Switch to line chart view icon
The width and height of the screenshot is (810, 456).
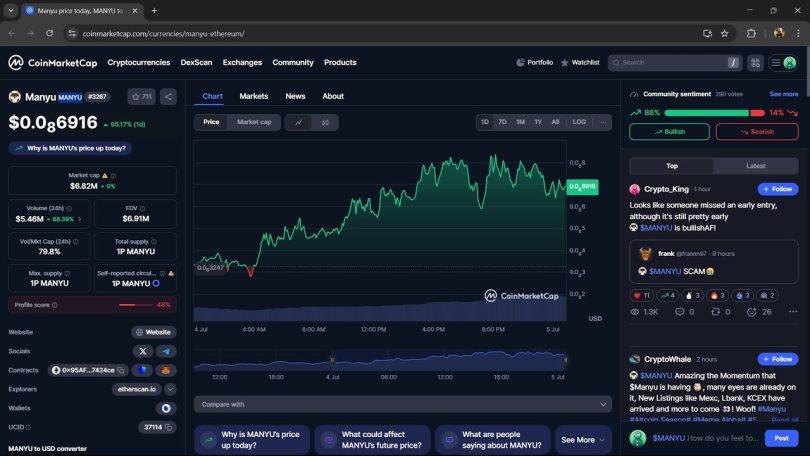coord(299,122)
